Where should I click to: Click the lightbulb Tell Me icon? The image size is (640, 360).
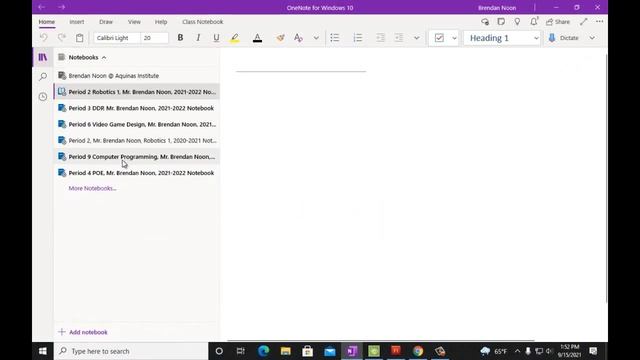(x=517, y=22)
